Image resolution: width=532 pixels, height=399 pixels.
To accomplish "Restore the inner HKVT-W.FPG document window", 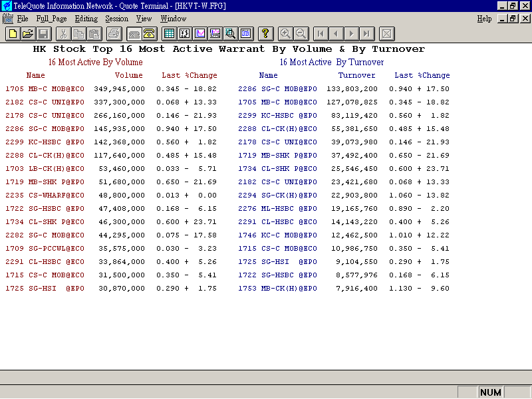I will pyautogui.click(x=513, y=19).
